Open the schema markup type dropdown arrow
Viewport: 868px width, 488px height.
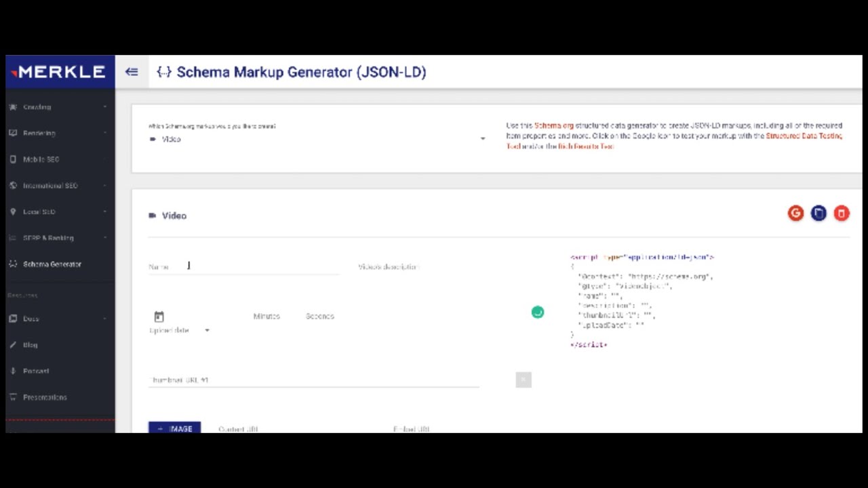pos(483,139)
